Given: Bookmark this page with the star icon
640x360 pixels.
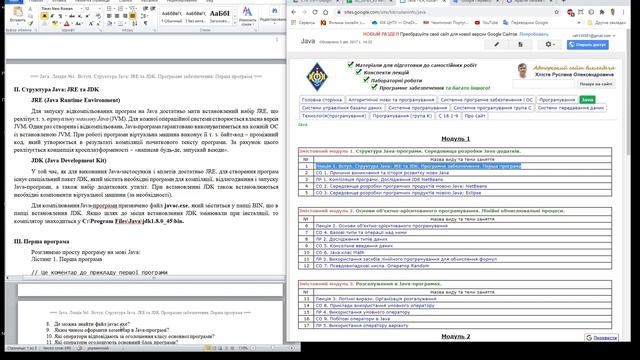Looking at the screenshot, I should (557, 12).
